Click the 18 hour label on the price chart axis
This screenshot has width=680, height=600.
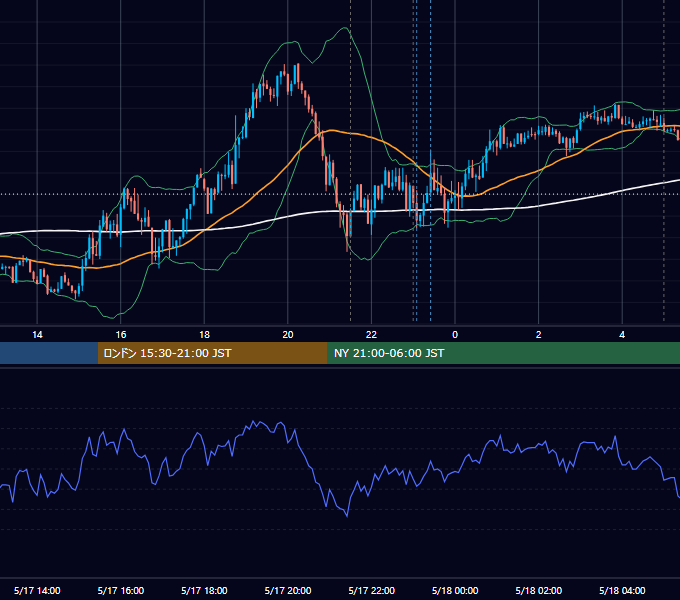204,335
